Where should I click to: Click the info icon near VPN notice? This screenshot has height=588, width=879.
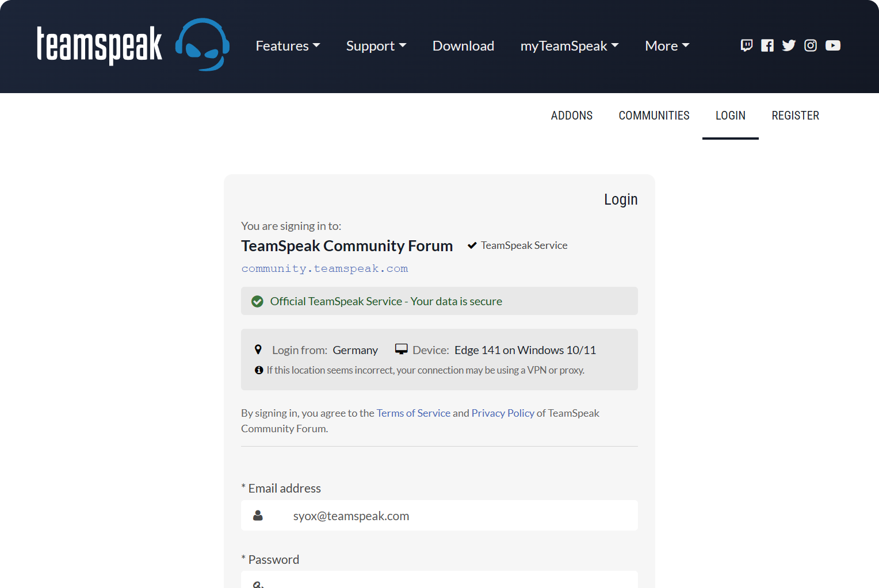259,370
